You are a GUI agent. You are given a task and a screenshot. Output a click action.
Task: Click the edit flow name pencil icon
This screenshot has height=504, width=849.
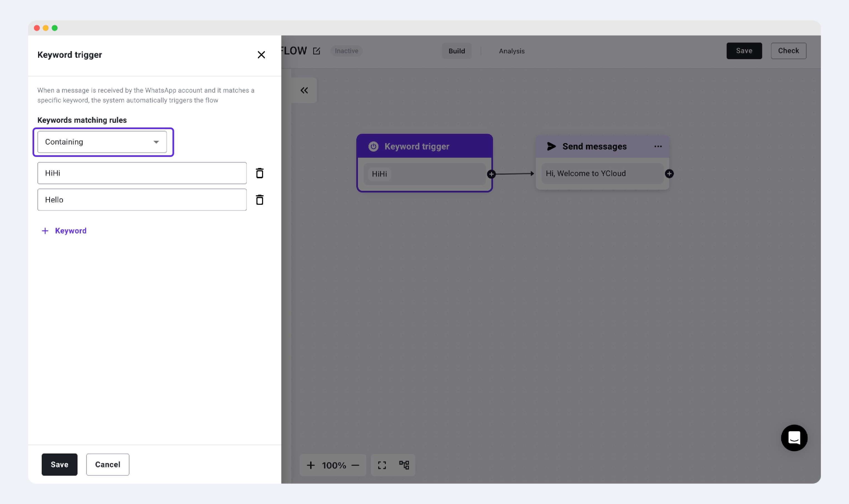[x=317, y=51]
